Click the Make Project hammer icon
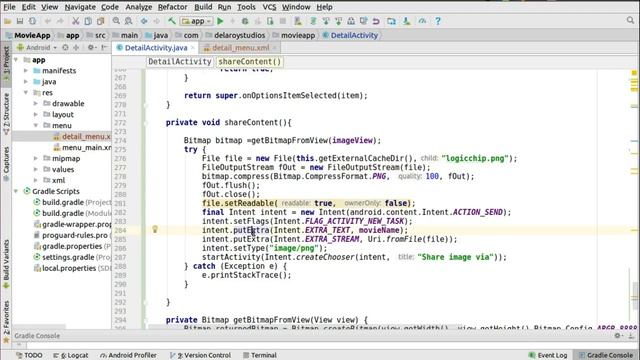This screenshot has height=360, width=640. coord(172,21)
